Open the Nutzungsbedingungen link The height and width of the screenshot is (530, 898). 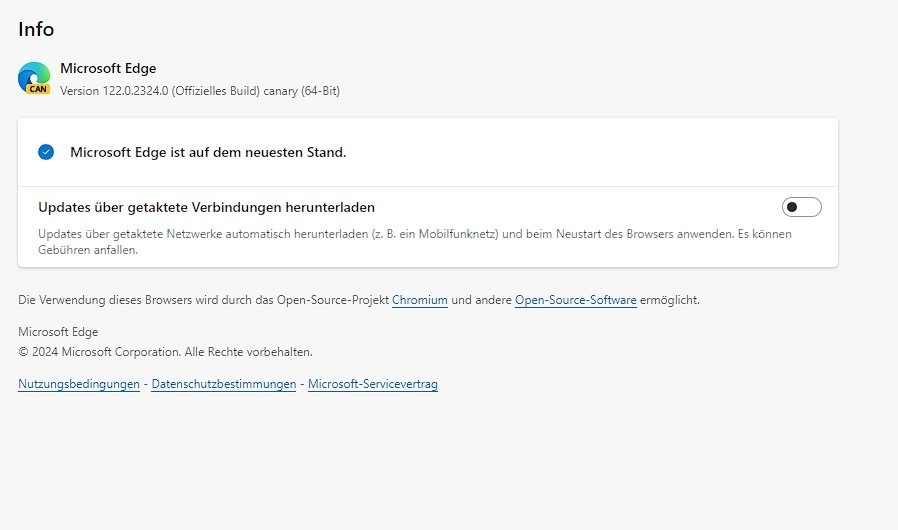pos(79,384)
